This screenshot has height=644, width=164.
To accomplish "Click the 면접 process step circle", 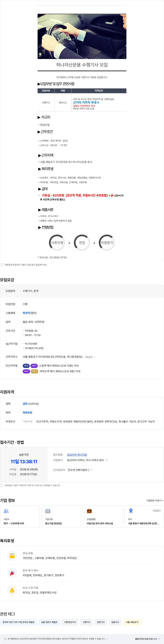I will [x=82, y=242].
